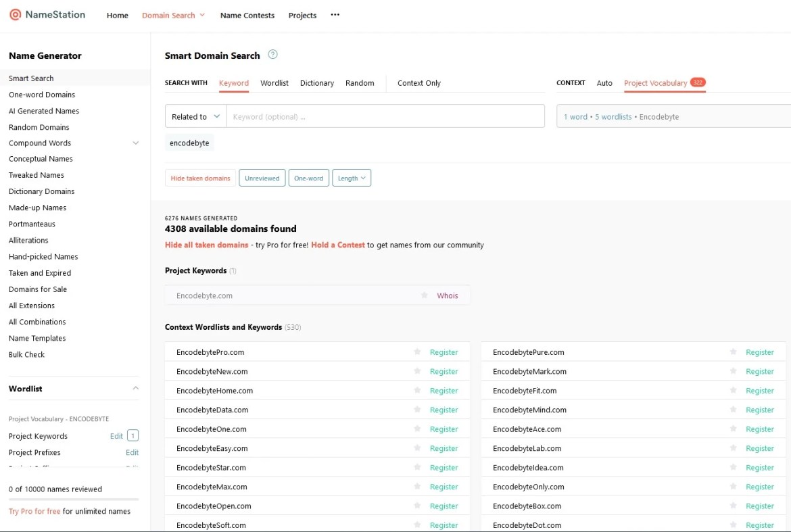Screen dimensions: 791x532
Task: Click the context summary field showing Encodebyte
Action: tap(673, 116)
